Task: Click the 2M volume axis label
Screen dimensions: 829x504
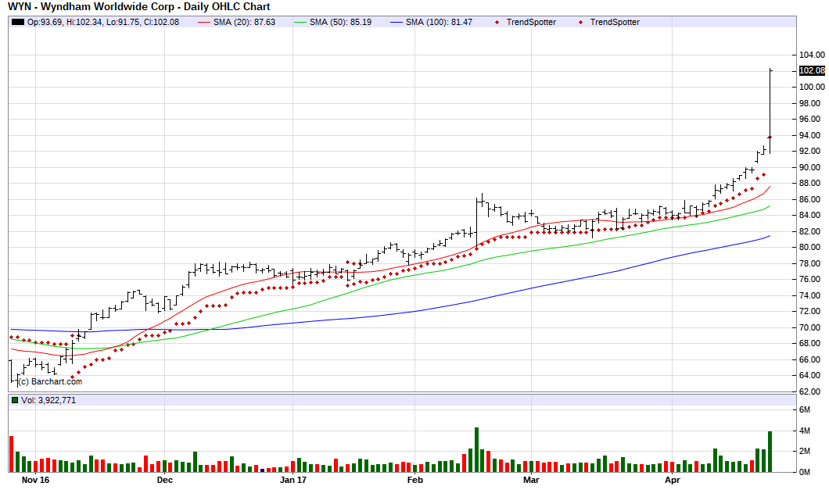Action: [x=805, y=451]
